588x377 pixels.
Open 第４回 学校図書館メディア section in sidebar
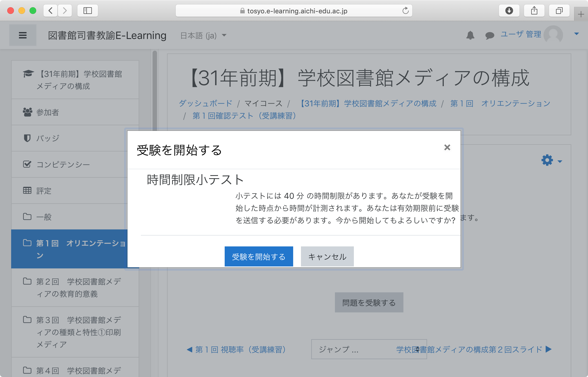[x=75, y=368]
